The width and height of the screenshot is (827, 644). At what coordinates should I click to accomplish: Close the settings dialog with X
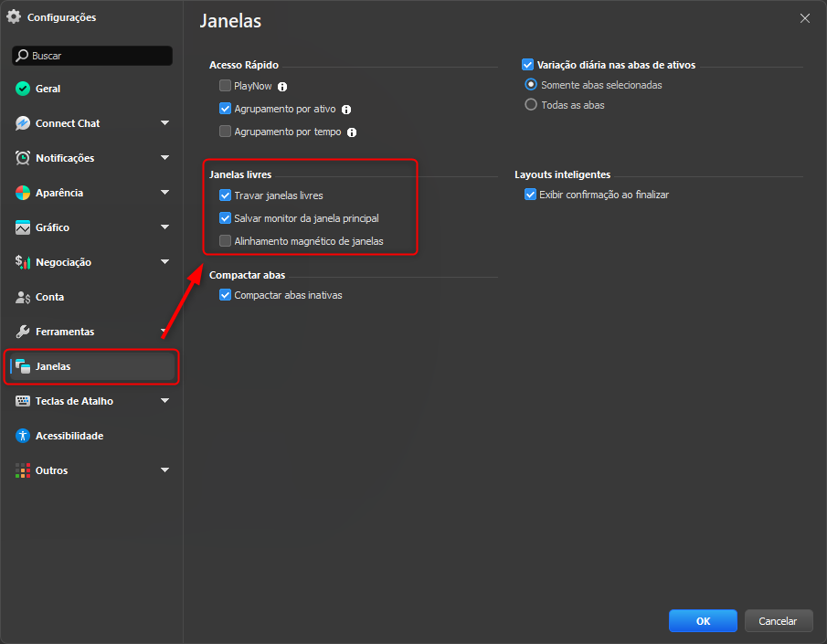point(805,18)
